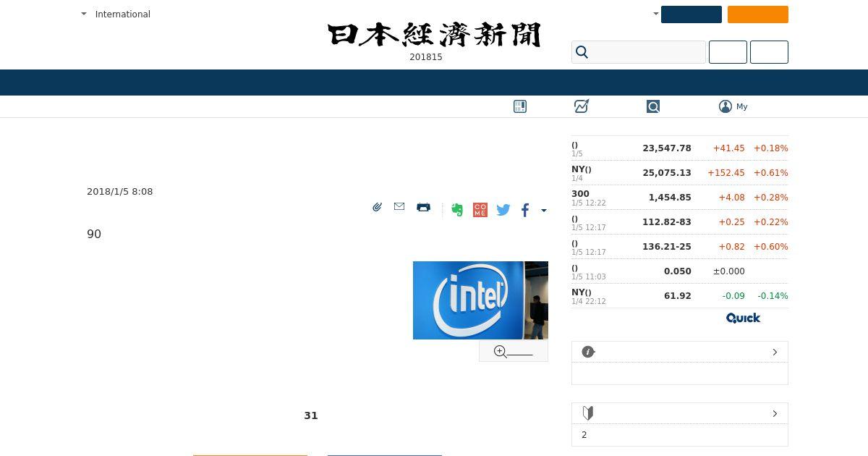Click the +152.45 change figure
The image size is (868, 456).
[726, 173]
